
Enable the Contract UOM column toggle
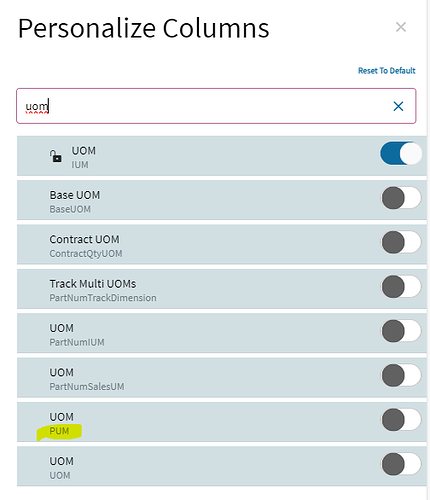tap(401, 242)
